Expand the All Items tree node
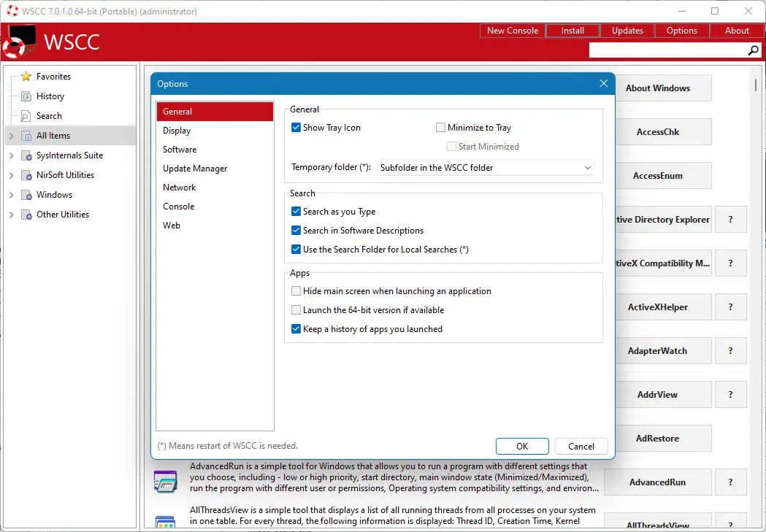This screenshot has height=532, width=766. [x=11, y=136]
